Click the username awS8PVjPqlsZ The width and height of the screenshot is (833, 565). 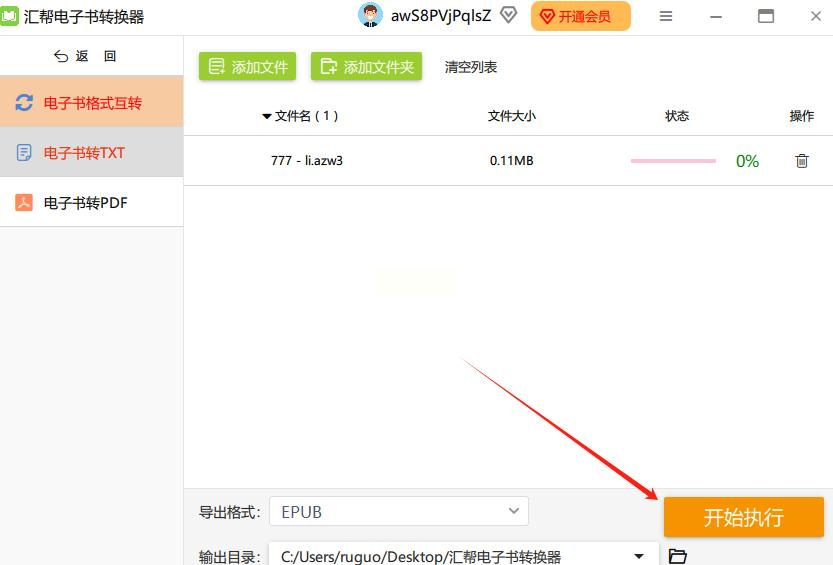click(441, 16)
